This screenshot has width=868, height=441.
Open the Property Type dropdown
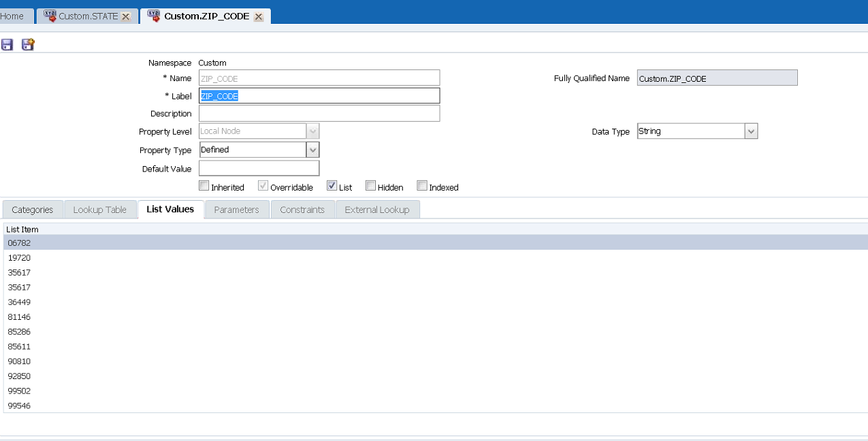(312, 150)
